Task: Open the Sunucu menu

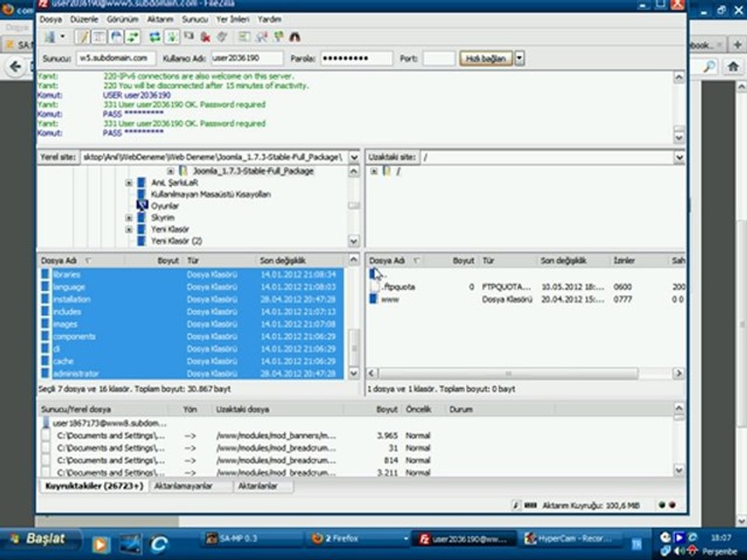Action: point(195,19)
